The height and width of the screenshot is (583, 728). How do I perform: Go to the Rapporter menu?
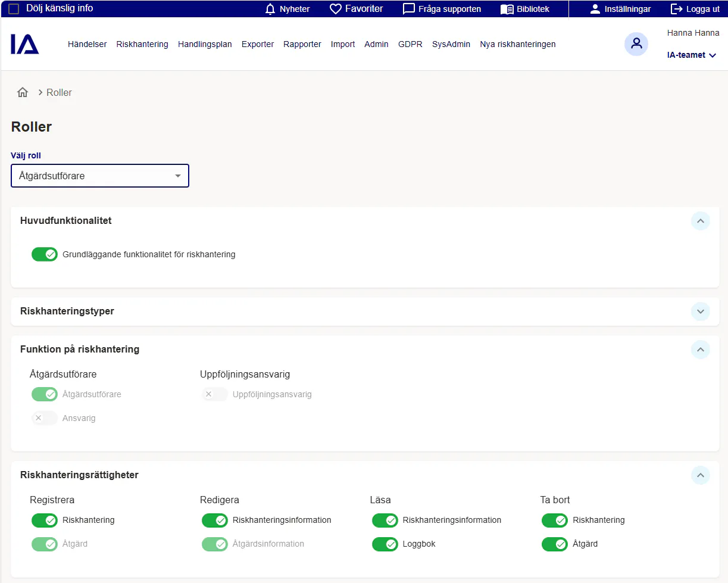pos(302,44)
